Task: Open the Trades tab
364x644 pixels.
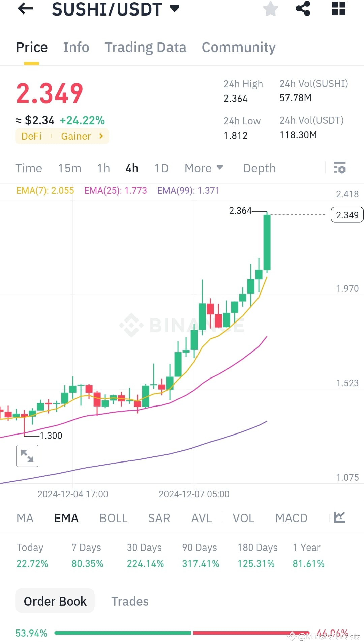Action: 130,601
